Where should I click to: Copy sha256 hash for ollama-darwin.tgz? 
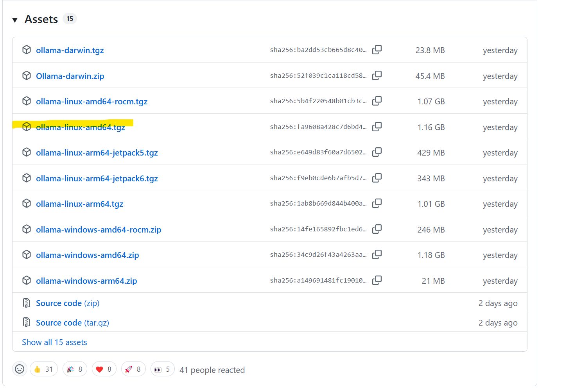[x=377, y=50]
